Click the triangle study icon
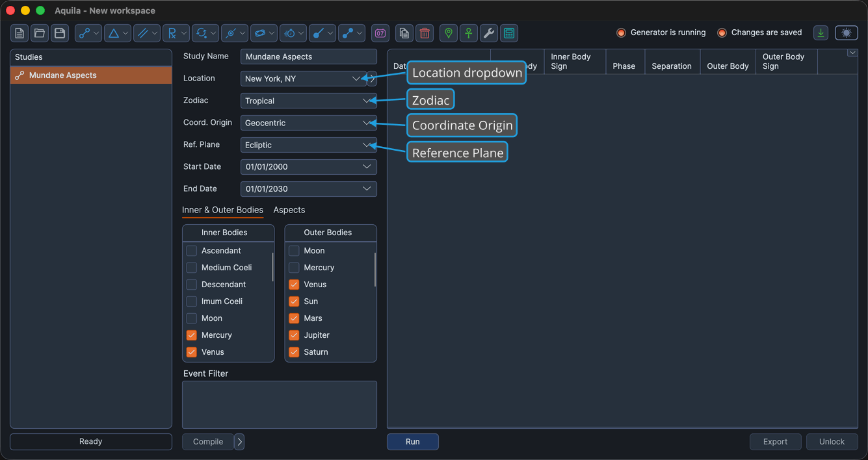The width and height of the screenshot is (868, 460). tap(118, 33)
